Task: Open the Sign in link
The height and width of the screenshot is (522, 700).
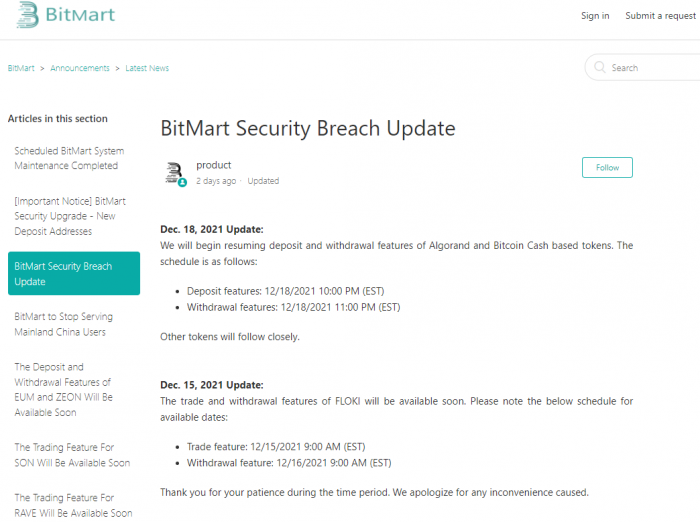Action: pyautogui.click(x=595, y=16)
